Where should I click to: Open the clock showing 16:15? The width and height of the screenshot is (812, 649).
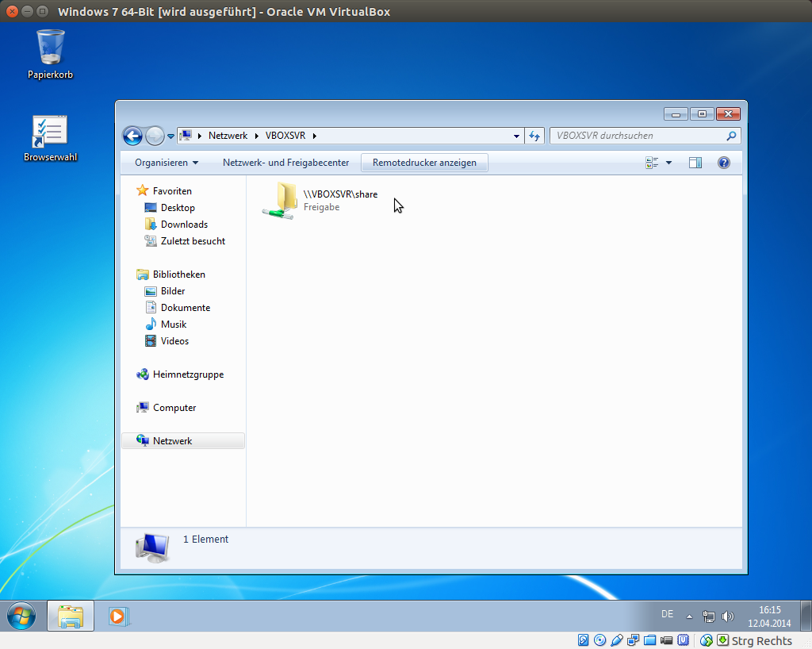769,610
